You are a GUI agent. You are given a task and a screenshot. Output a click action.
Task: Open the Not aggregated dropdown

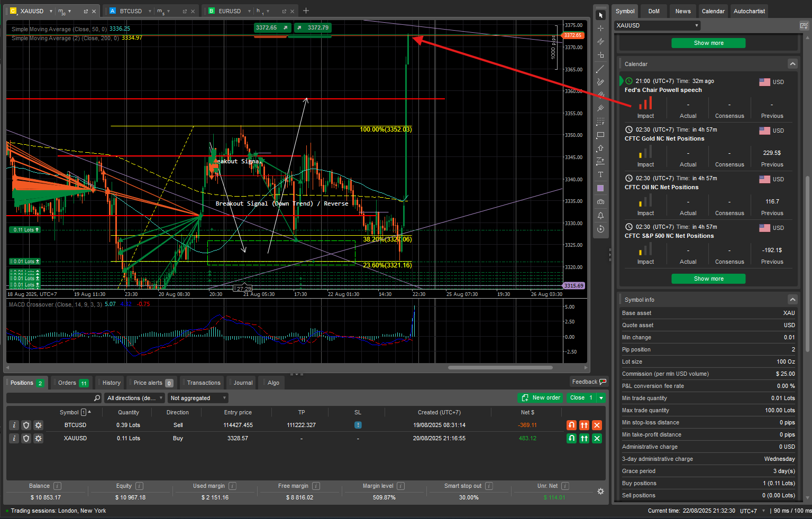pos(198,398)
